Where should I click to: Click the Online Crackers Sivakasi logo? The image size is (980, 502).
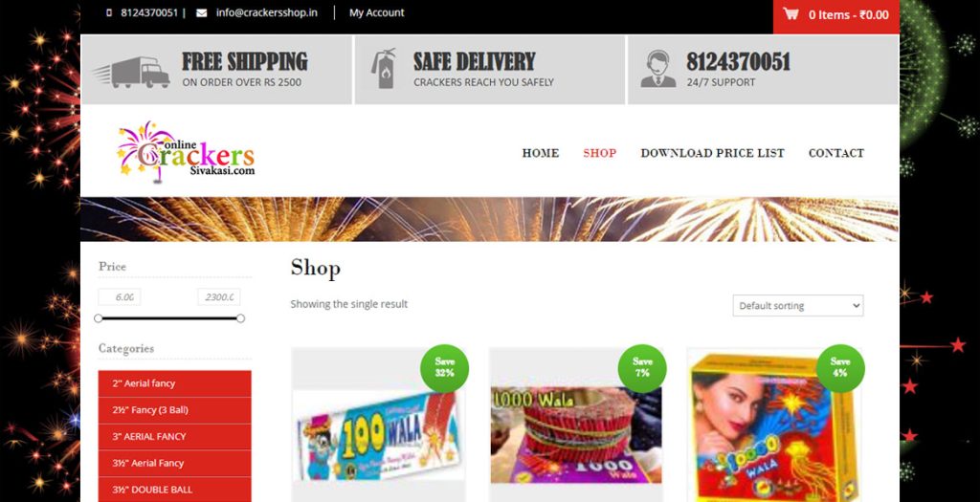[187, 152]
